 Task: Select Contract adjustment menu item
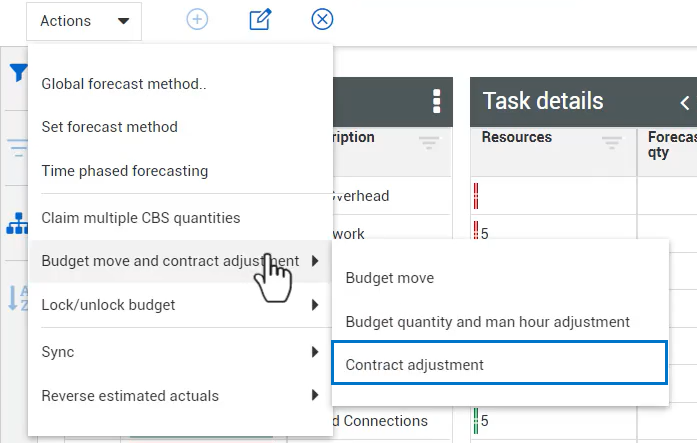click(x=498, y=365)
